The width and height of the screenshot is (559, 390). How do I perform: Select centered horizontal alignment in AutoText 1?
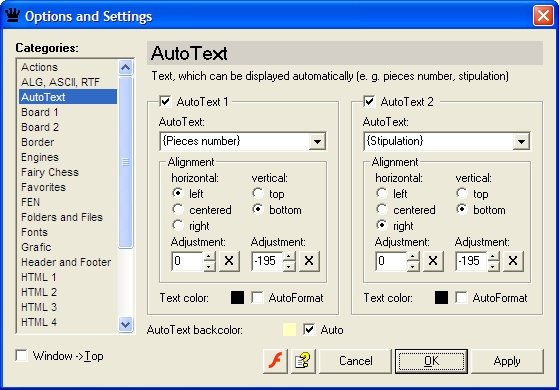point(178,209)
